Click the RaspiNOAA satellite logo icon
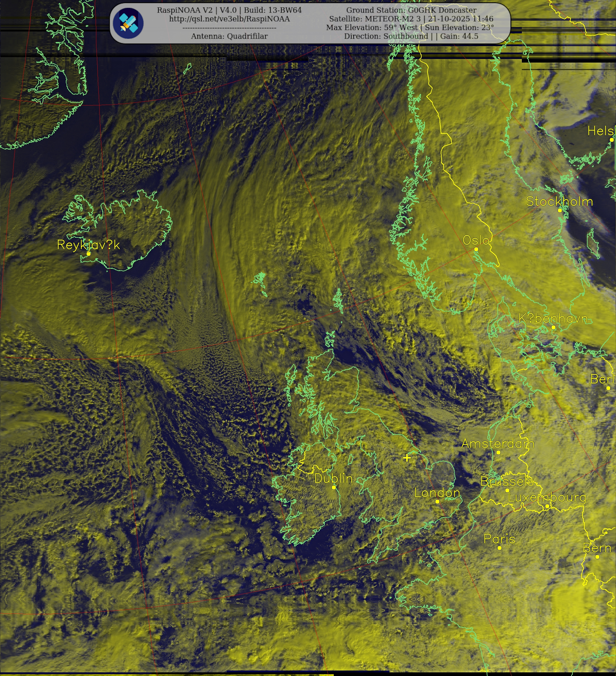This screenshot has width=616, height=676. (128, 23)
